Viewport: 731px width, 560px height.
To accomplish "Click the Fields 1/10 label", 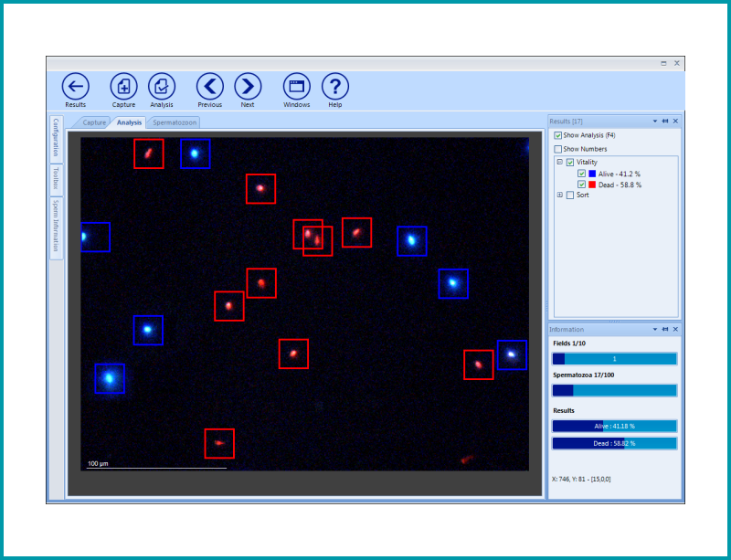I will pos(569,343).
